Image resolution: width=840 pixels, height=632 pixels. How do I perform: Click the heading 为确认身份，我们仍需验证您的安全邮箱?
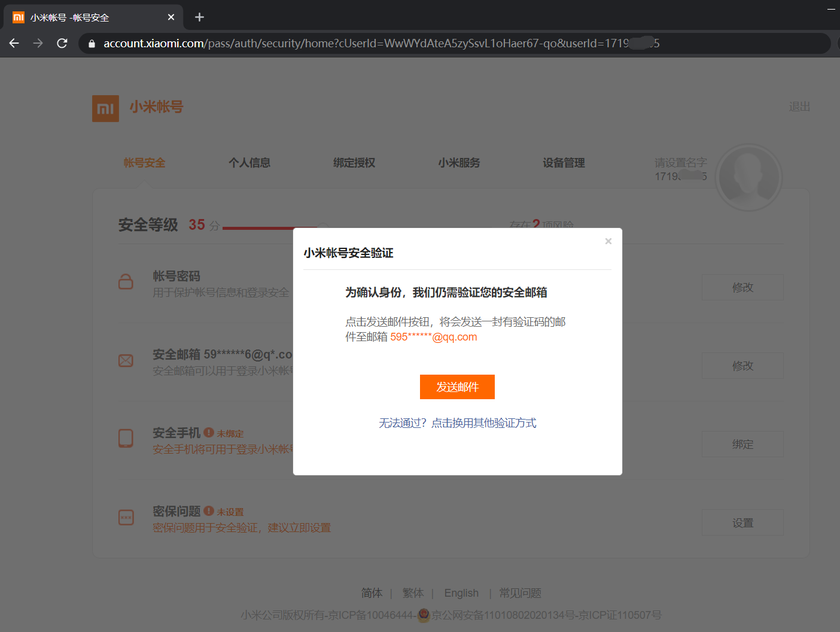pyautogui.click(x=446, y=293)
